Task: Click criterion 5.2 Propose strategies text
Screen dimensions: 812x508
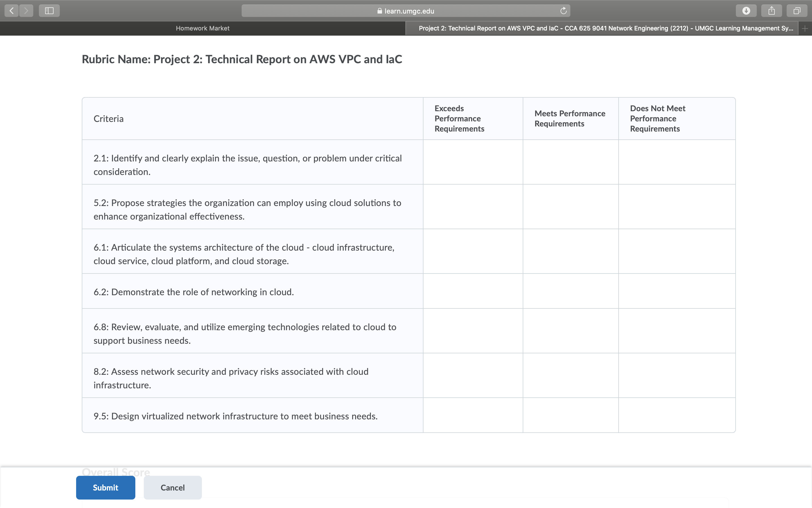Action: point(247,210)
